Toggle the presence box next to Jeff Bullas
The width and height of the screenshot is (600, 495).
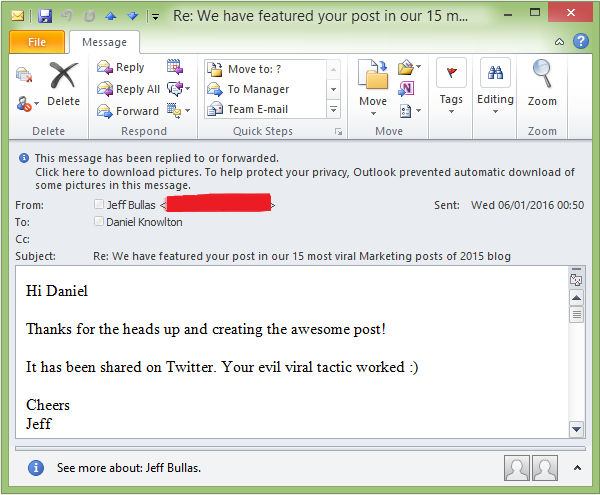98,205
